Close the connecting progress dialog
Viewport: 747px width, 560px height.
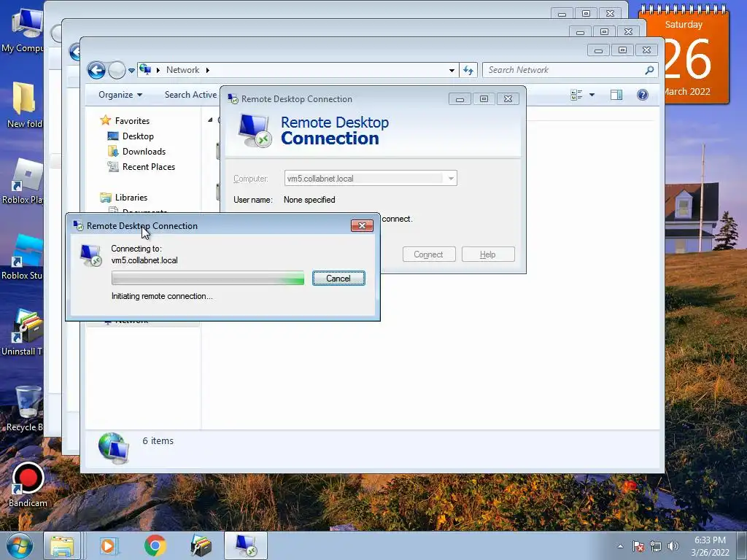362,226
